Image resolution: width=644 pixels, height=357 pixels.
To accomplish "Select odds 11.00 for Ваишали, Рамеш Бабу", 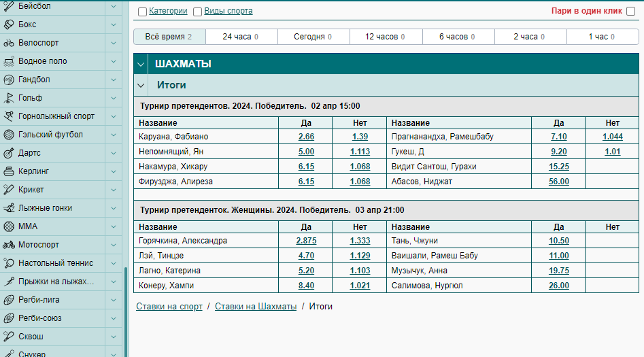I will coord(558,256).
